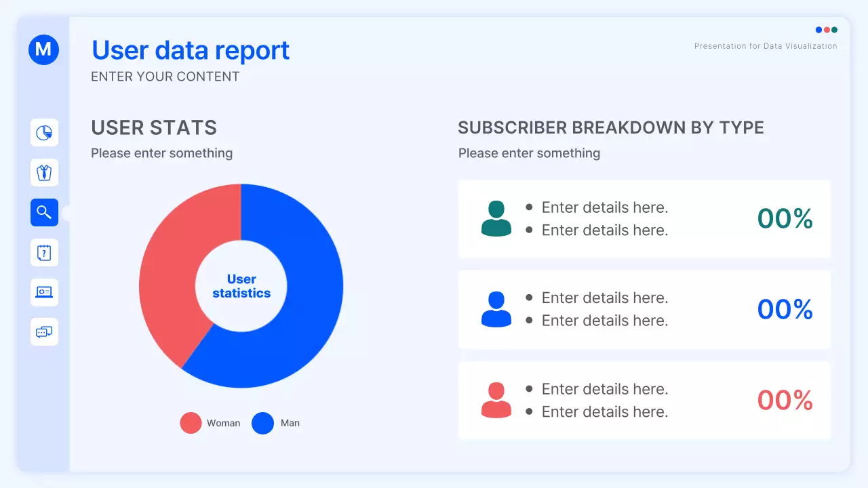Click the blue person icon
868x488 pixels.
(496, 309)
